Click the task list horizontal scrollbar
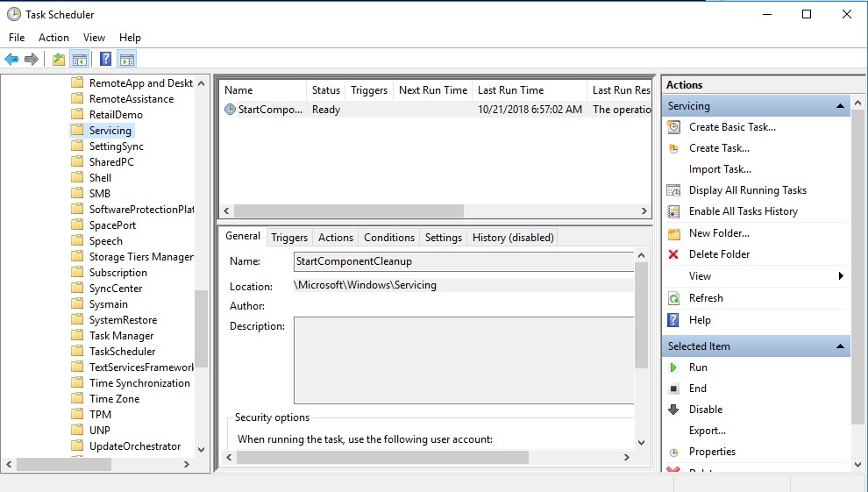Screen dimensions: 868x492 [x=349, y=211]
